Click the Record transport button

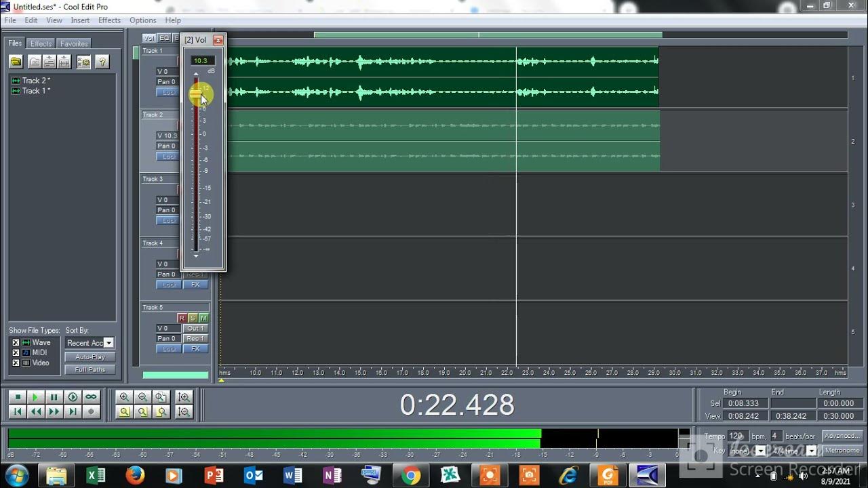pos(91,411)
